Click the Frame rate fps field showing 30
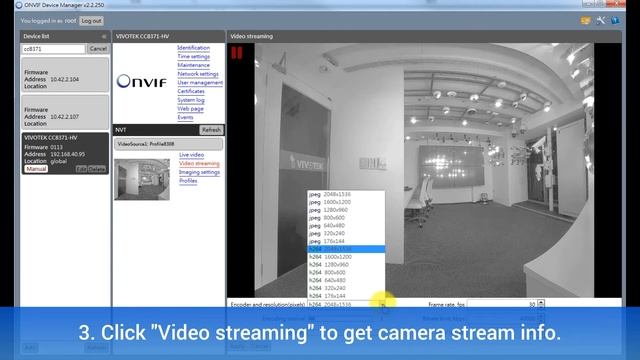This screenshot has width=640, height=360. coord(502,304)
